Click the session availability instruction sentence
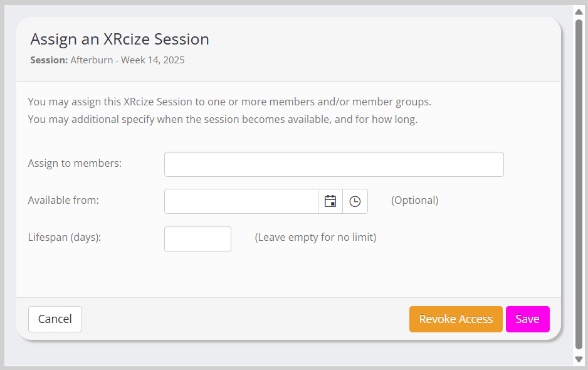 click(x=223, y=119)
